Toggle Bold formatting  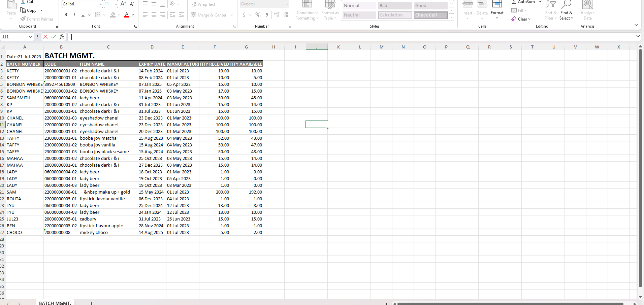tap(66, 15)
